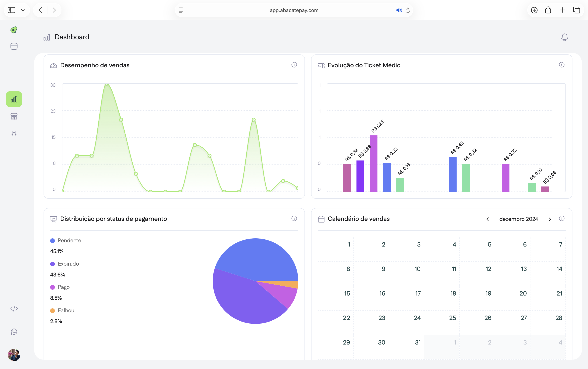This screenshot has height=369, width=588.
Task: Click the dezembro 2024 month label
Action: coord(519,219)
